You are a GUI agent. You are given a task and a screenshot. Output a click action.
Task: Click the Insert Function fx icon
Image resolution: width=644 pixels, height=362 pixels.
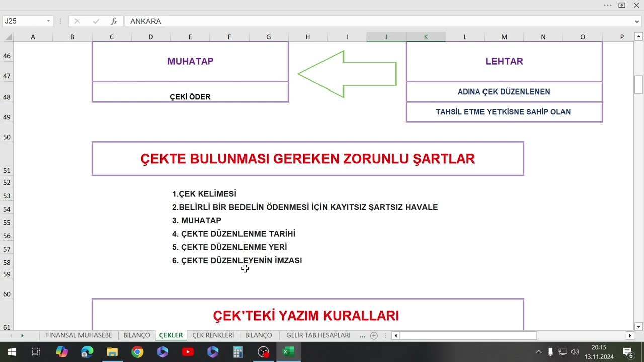pyautogui.click(x=114, y=21)
